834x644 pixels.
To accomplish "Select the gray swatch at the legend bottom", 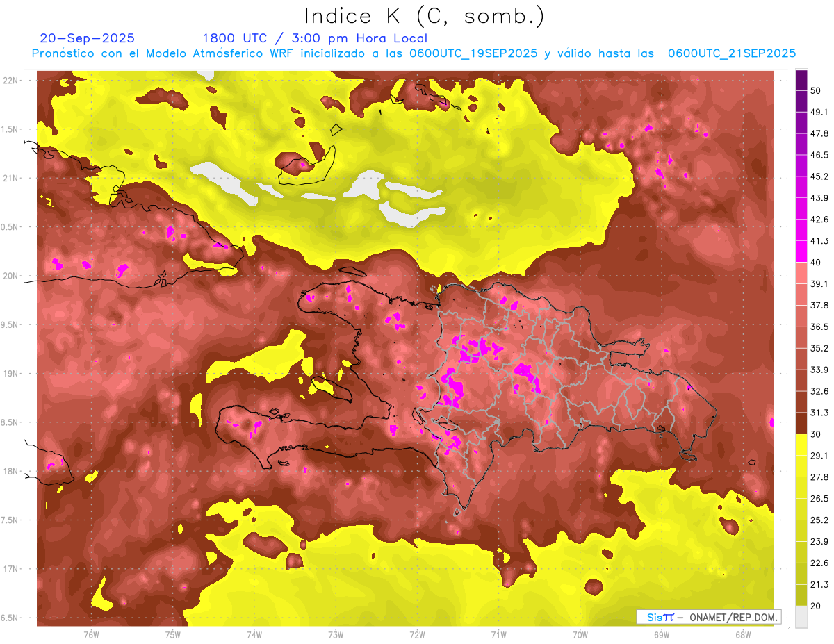I will (x=801, y=616).
